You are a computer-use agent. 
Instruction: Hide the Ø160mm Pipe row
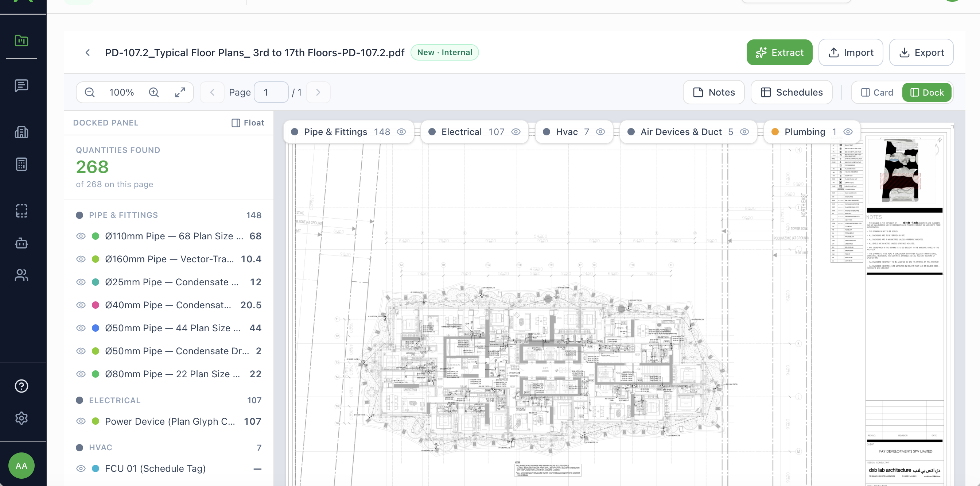point(81,259)
